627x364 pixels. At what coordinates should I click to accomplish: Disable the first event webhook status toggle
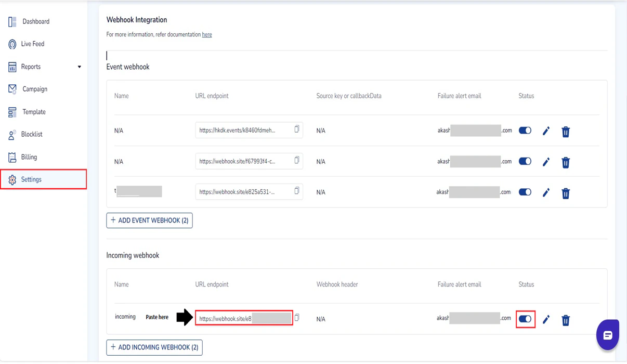(525, 131)
